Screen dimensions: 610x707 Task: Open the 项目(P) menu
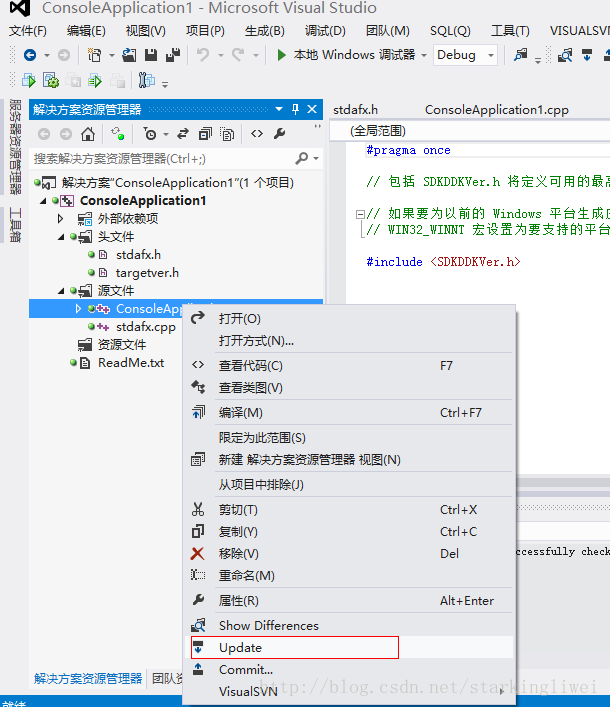coord(205,31)
